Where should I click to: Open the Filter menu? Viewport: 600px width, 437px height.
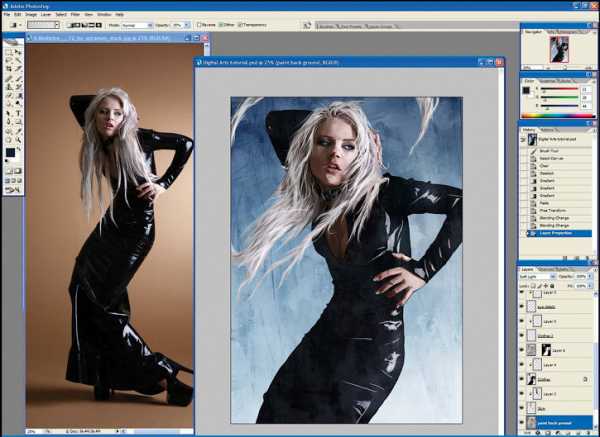click(x=75, y=15)
